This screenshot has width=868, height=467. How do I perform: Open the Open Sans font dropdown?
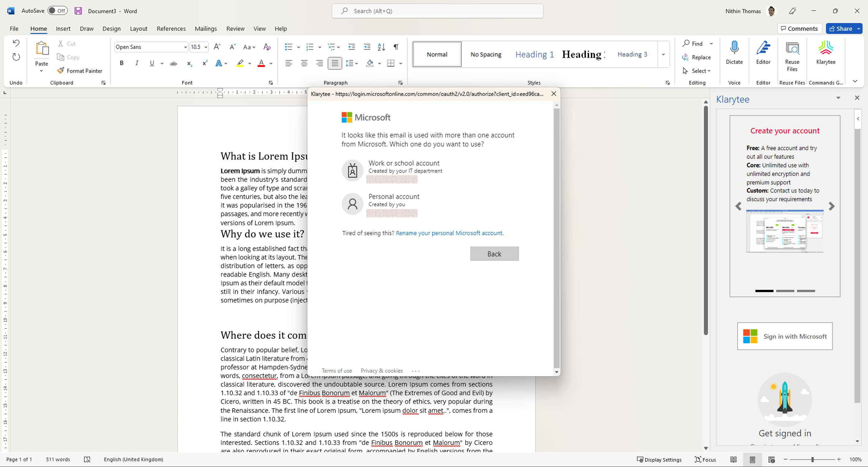click(x=185, y=47)
